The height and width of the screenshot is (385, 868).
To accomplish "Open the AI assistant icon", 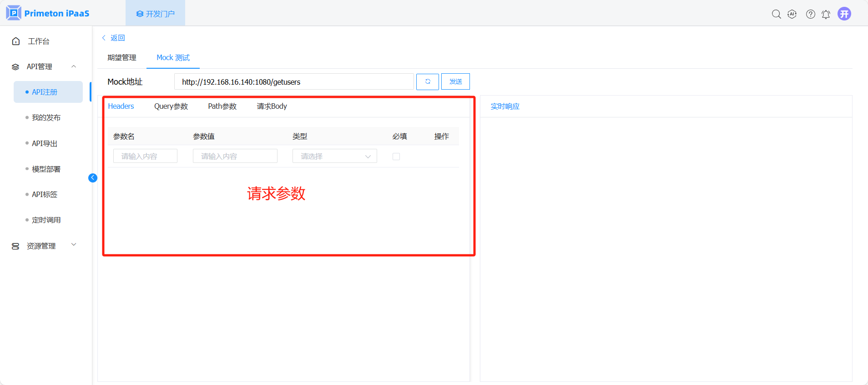I will point(792,14).
